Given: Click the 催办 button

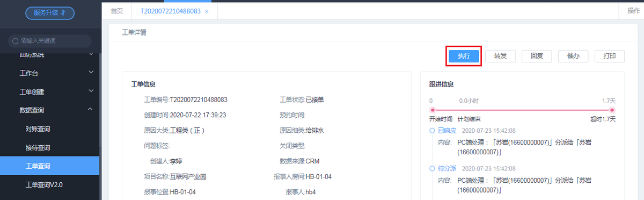Looking at the screenshot, I should [x=573, y=56].
